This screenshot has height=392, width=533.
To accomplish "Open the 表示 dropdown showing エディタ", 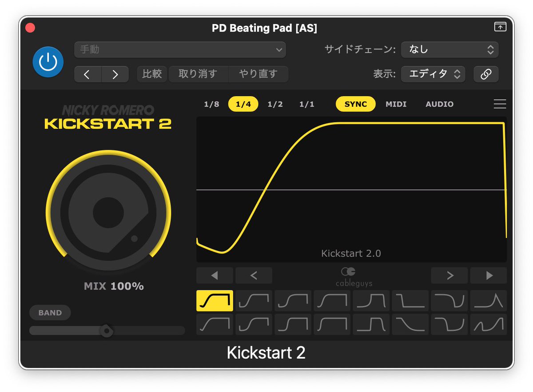I will pyautogui.click(x=433, y=74).
